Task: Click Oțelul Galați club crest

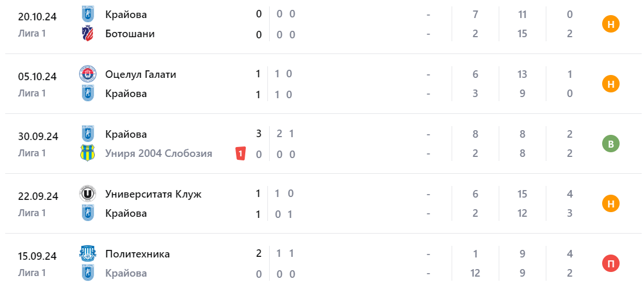Action: (x=88, y=74)
